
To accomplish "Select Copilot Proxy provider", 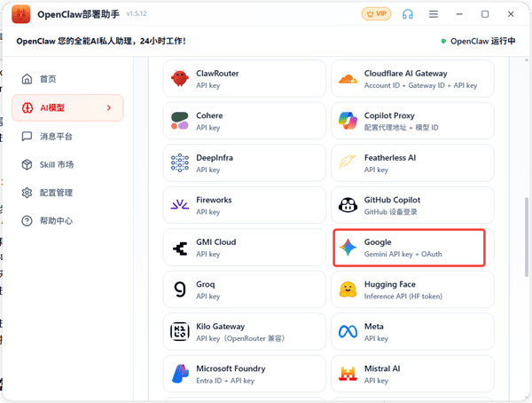I will (x=412, y=121).
